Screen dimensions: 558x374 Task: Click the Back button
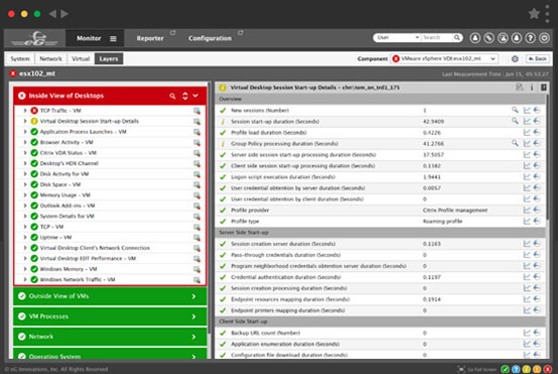tap(537, 59)
